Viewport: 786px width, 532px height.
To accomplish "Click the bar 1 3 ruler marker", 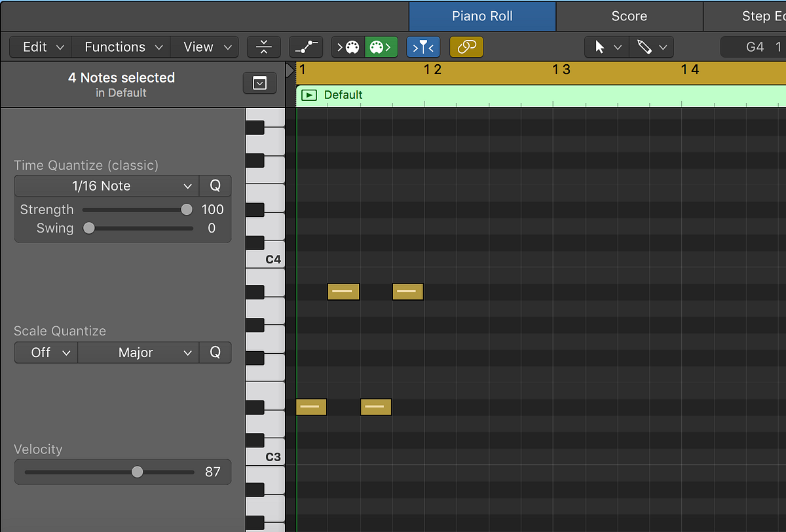I will point(561,69).
